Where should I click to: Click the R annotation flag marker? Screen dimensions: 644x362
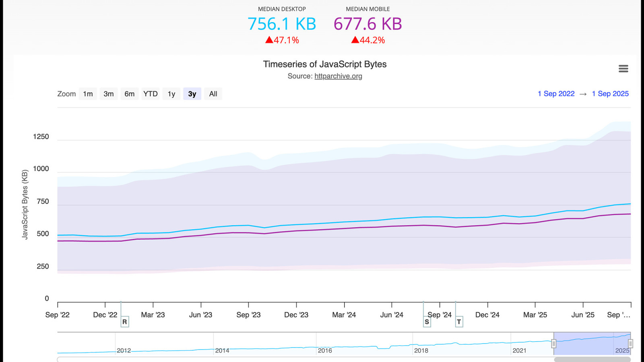point(125,322)
